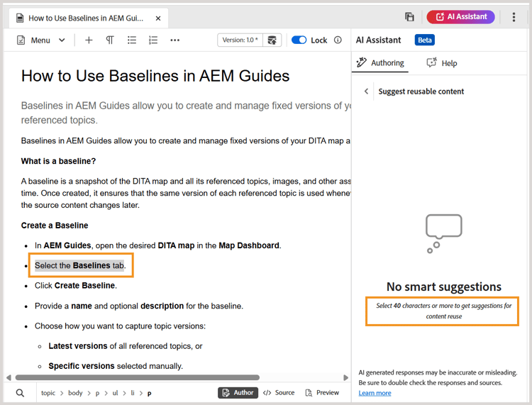Click the Beta badge
Viewport: 532px width, 405px height.
tap(424, 40)
